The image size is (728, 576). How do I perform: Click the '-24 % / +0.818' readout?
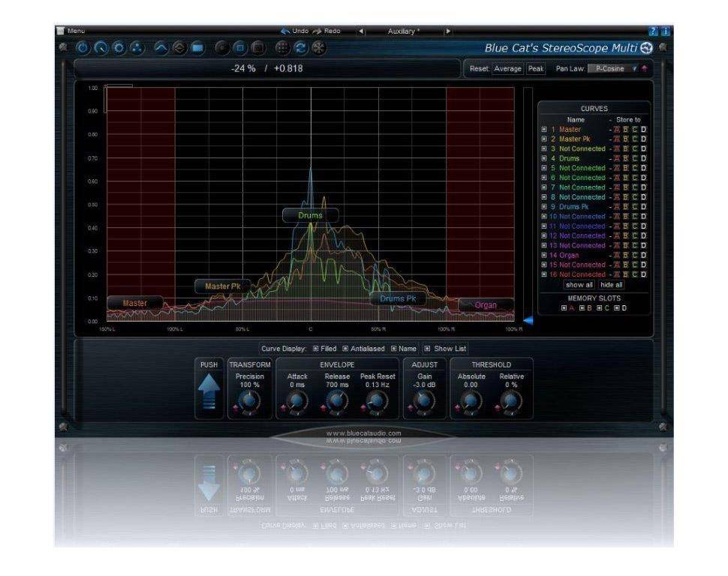[x=267, y=68]
